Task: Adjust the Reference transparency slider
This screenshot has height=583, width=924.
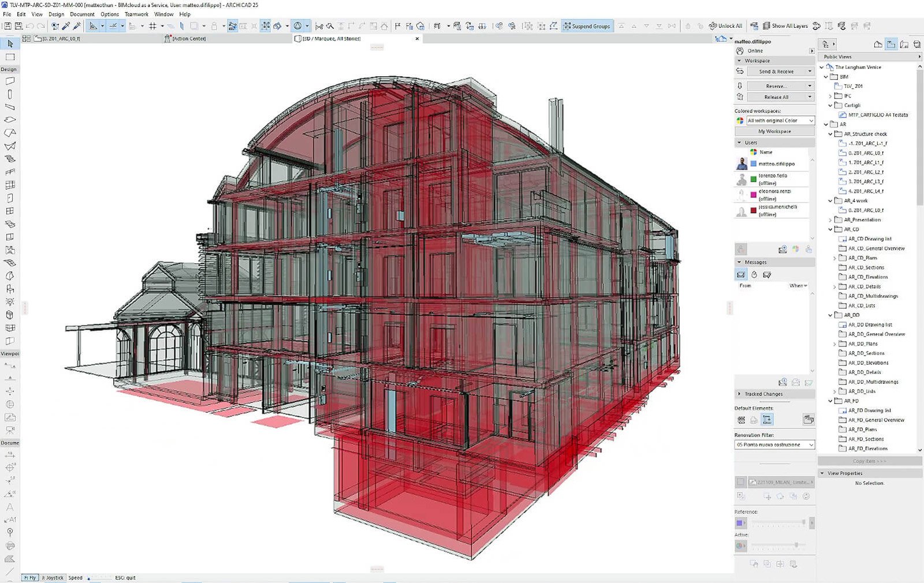Action: point(803,522)
